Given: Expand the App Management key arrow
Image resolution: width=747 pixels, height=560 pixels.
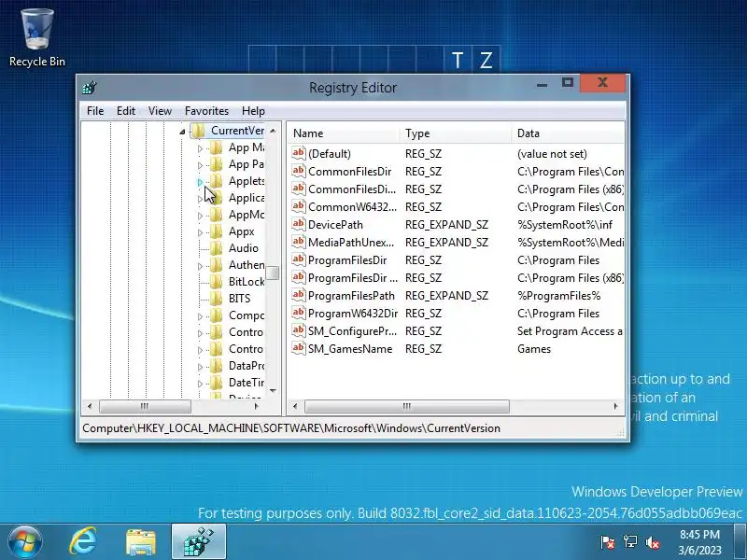Looking at the screenshot, I should click(200, 148).
